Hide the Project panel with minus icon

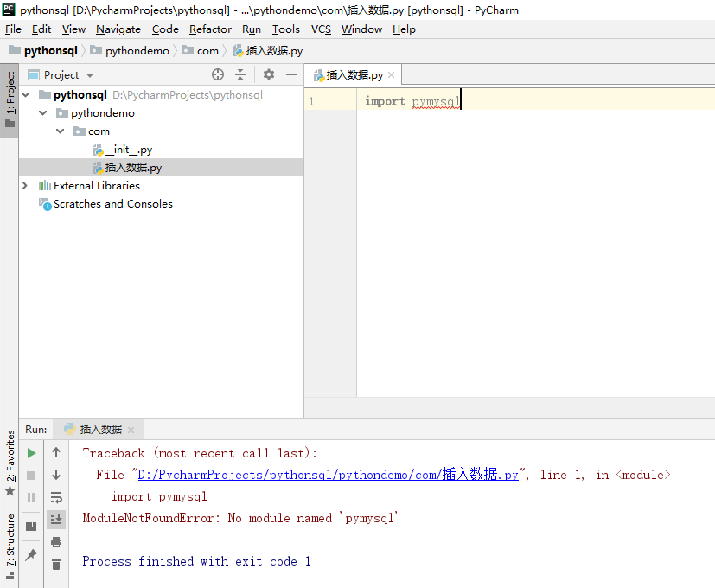point(291,74)
